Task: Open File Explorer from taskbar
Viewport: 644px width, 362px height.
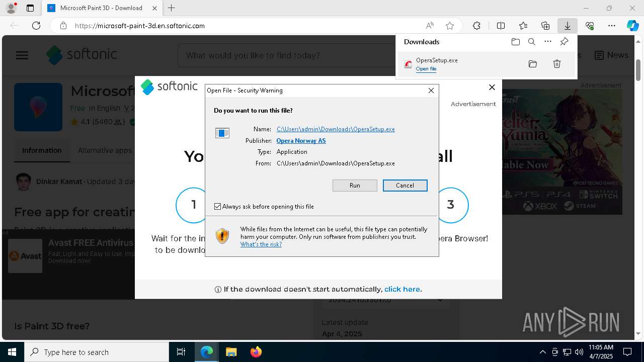Action: click(x=231, y=352)
